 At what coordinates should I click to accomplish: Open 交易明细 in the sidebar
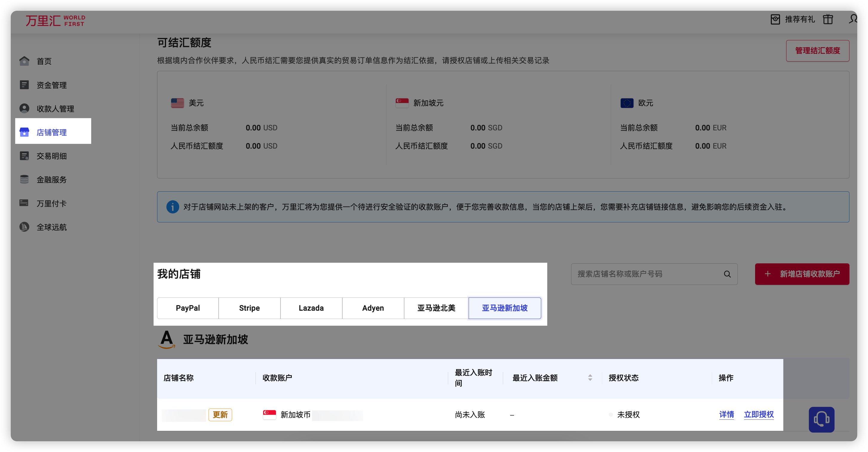(x=51, y=156)
